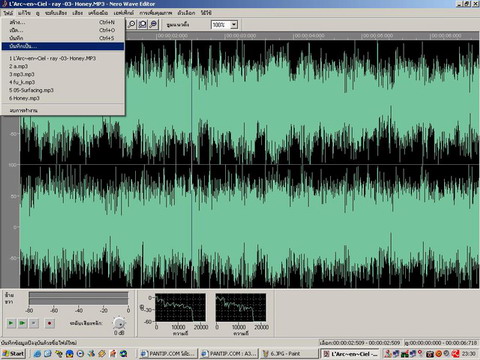Open recent file 1 L'Arc~en~Ciel Honey.MP3
Viewport: 480px width, 360px height.
[x=63, y=58]
